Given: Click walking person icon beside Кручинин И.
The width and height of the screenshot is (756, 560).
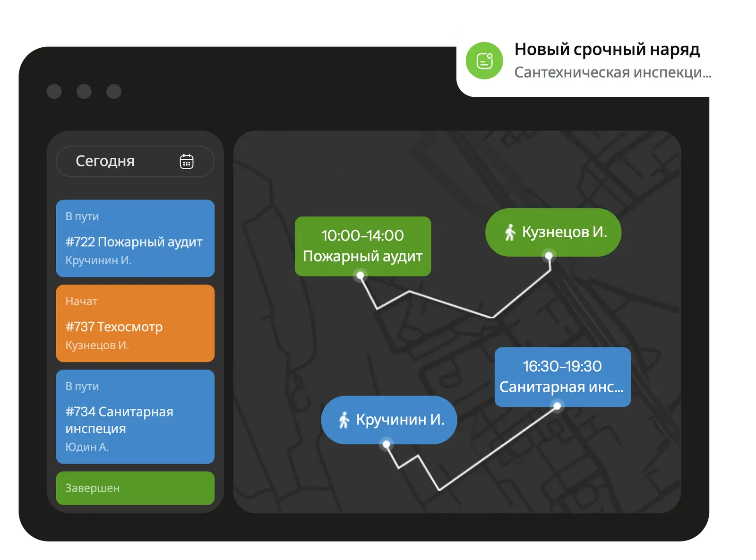Looking at the screenshot, I should [344, 420].
